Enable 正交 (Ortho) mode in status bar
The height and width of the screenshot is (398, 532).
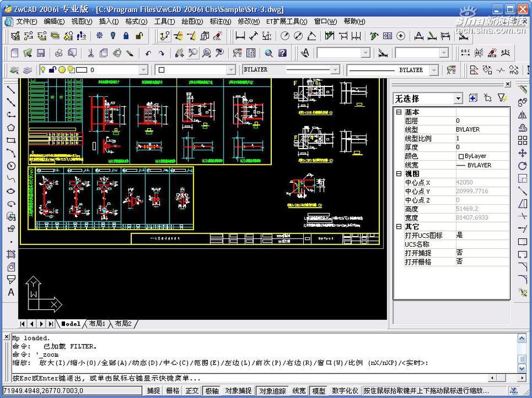point(192,390)
